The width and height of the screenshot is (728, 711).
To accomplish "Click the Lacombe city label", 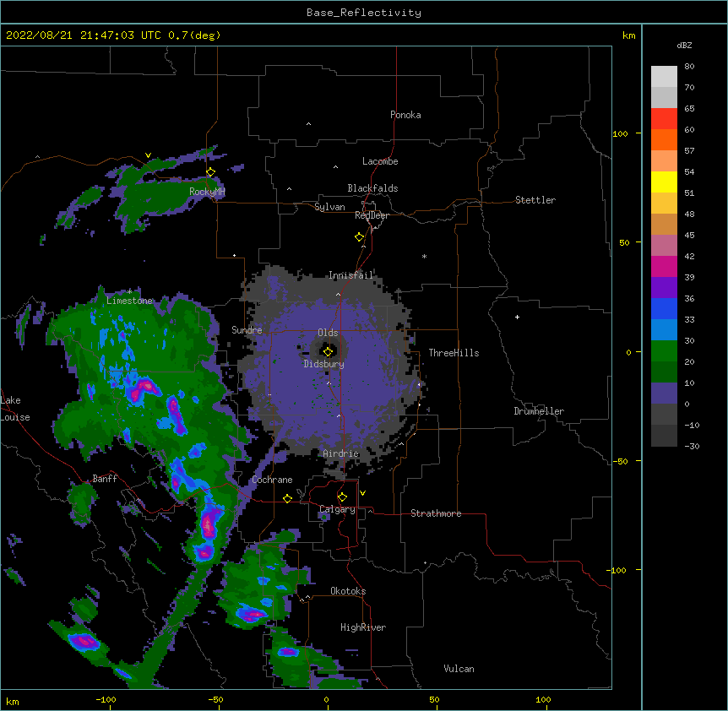I will click(x=380, y=161).
